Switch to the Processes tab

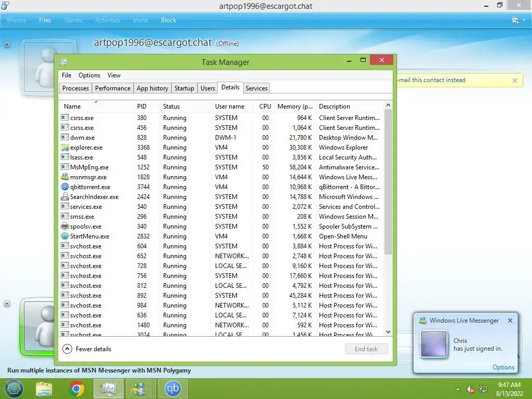point(75,88)
